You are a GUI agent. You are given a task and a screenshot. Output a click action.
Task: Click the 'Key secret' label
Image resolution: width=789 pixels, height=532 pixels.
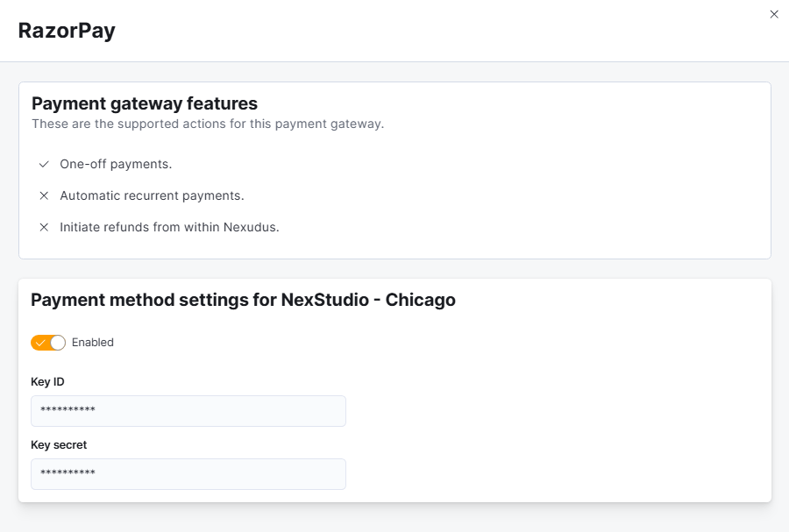coord(59,444)
